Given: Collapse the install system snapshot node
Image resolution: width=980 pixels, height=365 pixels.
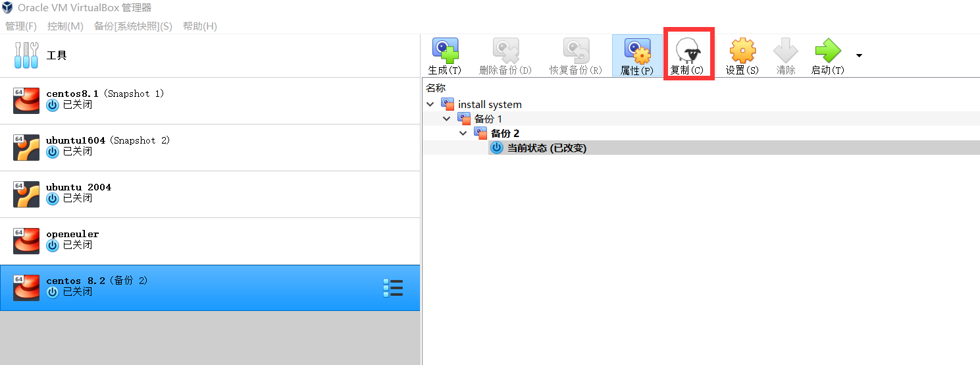Looking at the screenshot, I should [430, 104].
